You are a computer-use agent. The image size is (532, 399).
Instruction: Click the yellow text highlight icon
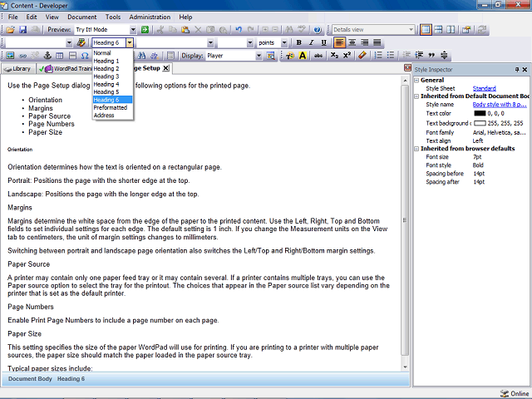pos(303,56)
